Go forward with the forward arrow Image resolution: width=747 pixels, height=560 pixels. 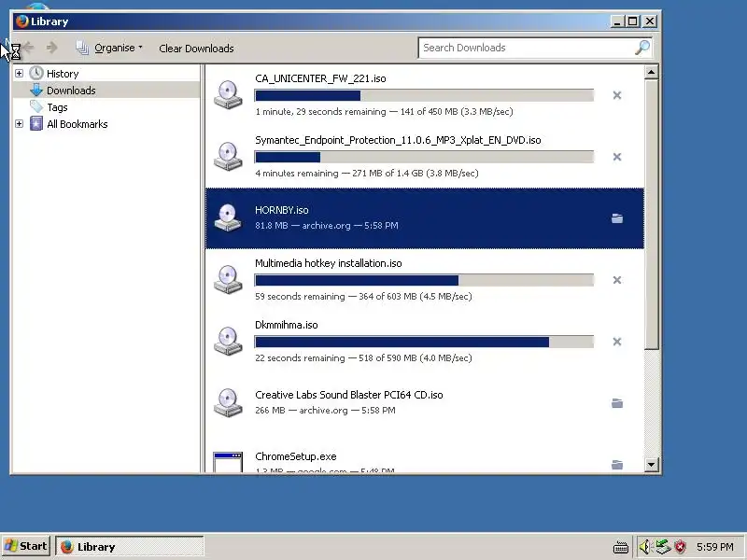pos(52,48)
